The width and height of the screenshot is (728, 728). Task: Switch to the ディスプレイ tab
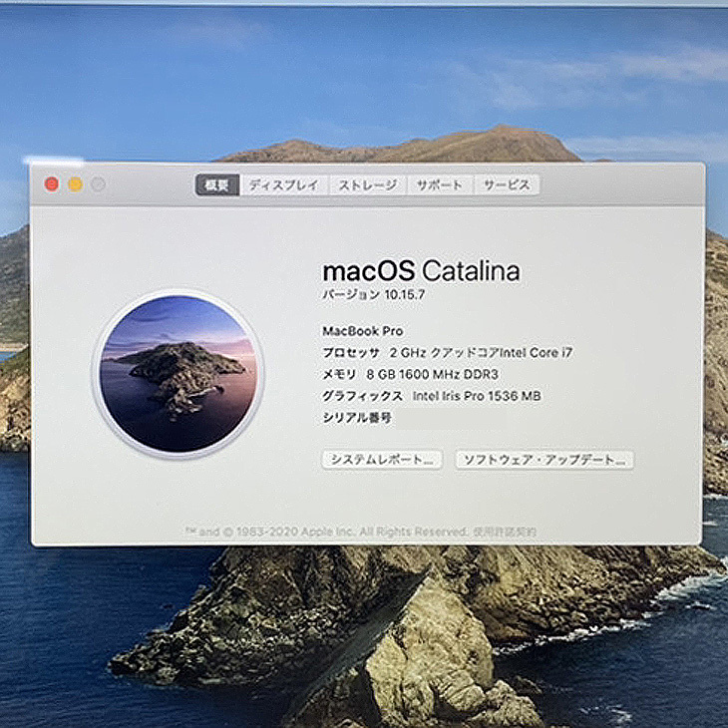(284, 185)
